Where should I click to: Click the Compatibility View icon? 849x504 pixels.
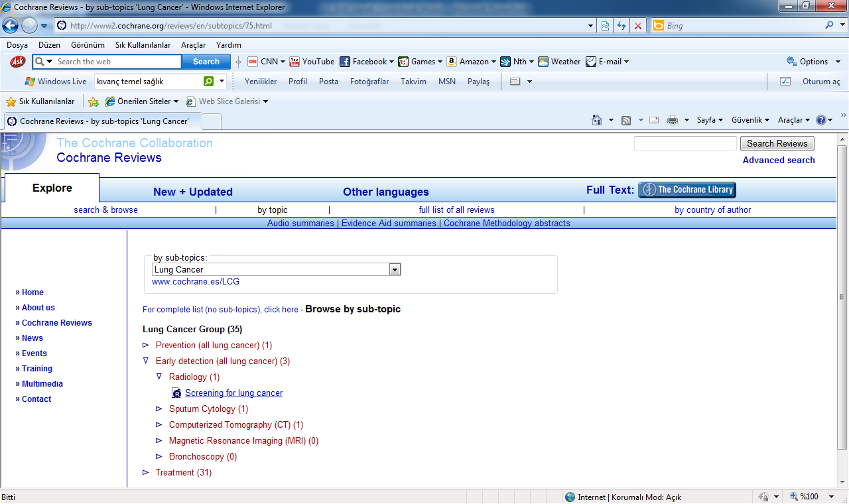[605, 26]
